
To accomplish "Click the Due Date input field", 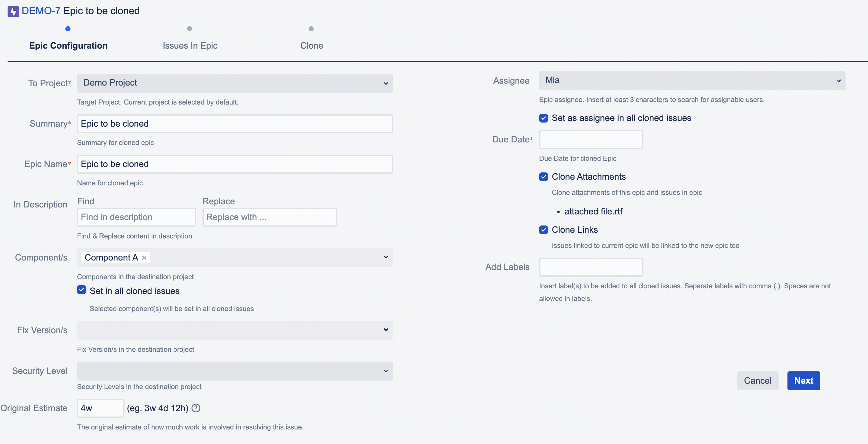I will [591, 140].
